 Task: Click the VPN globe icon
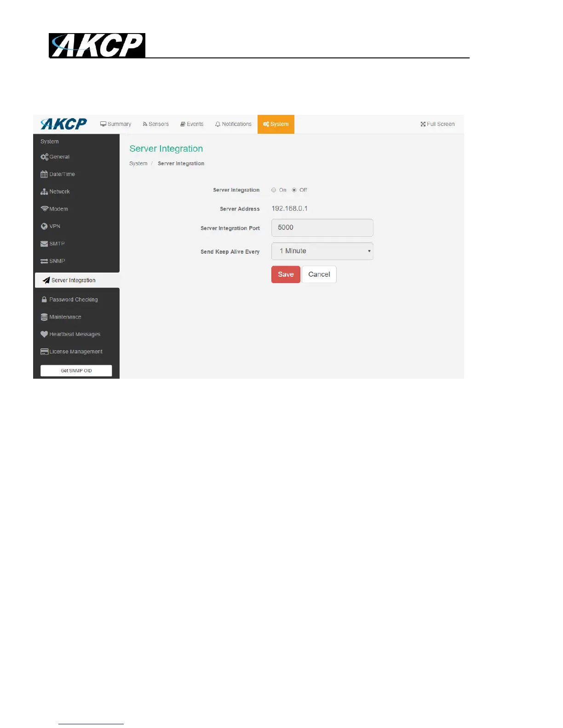44,226
